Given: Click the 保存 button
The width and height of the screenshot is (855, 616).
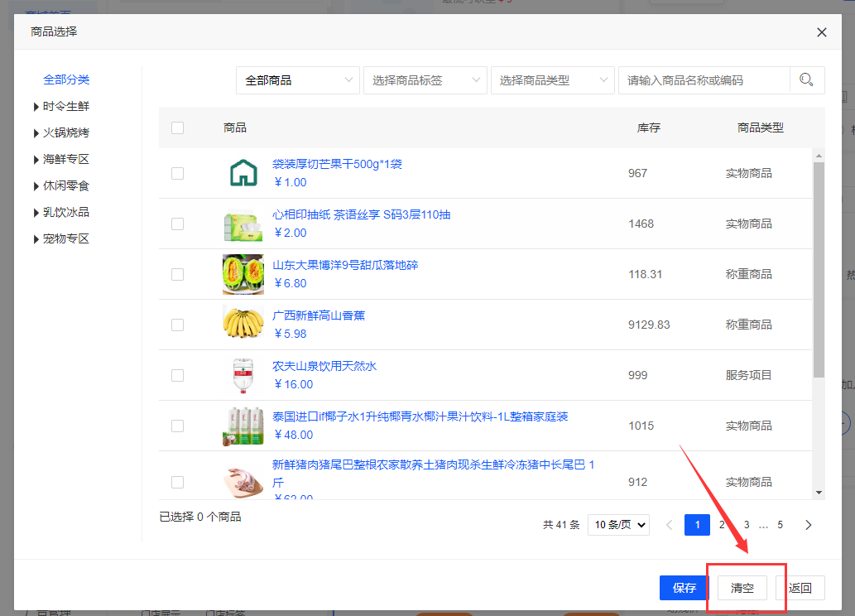Looking at the screenshot, I should pyautogui.click(x=684, y=588).
